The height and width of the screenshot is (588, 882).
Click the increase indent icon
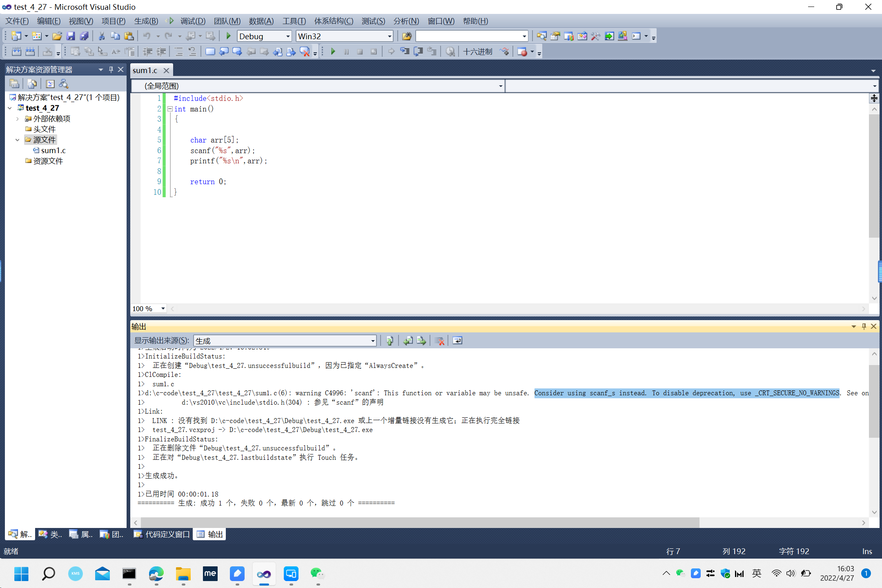[161, 52]
